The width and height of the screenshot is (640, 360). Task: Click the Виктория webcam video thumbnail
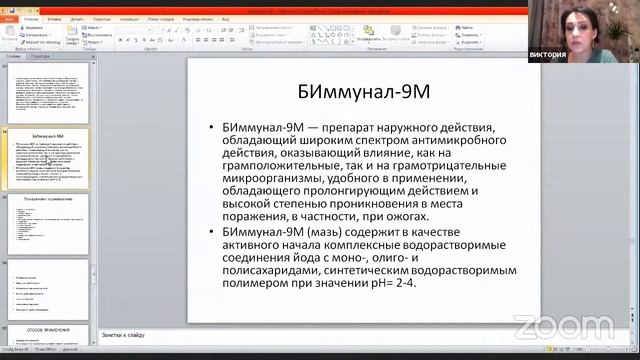584,31
